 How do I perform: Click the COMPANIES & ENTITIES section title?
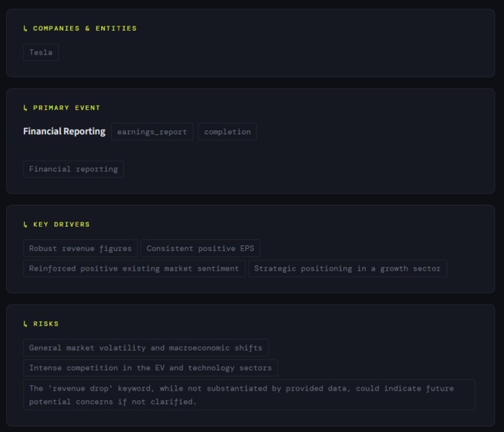pos(85,29)
